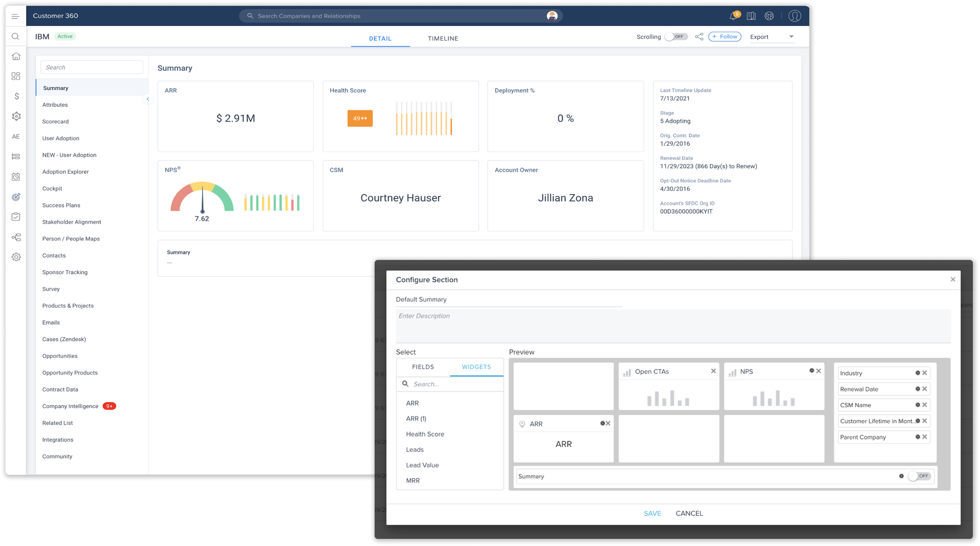The height and width of the screenshot is (546, 980).
Task: Open gear settings for Industry field
Action: pyautogui.click(x=918, y=373)
